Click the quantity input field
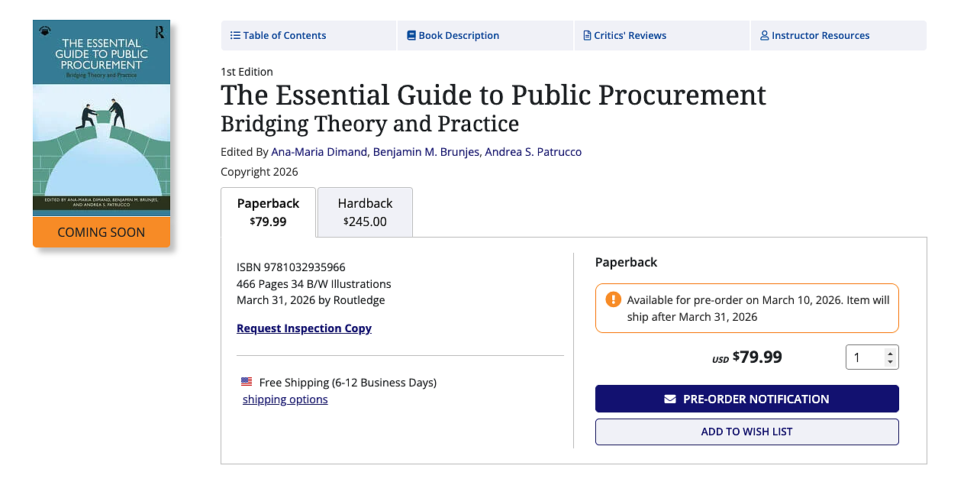 [866, 357]
